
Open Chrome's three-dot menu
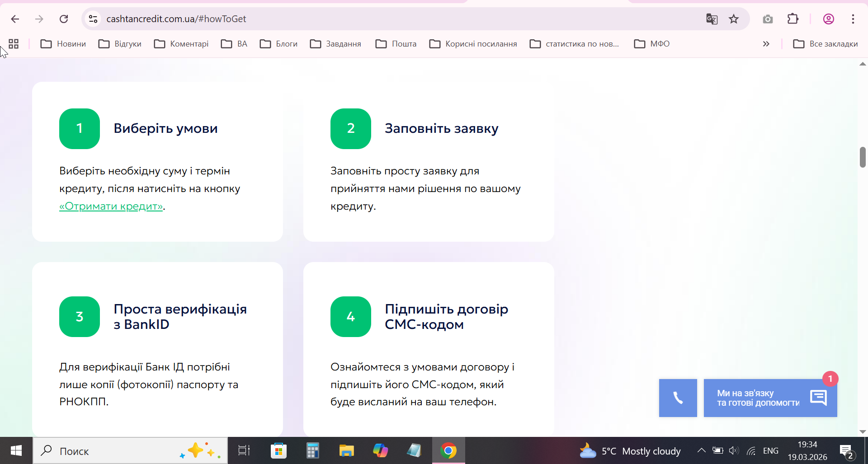[853, 19]
